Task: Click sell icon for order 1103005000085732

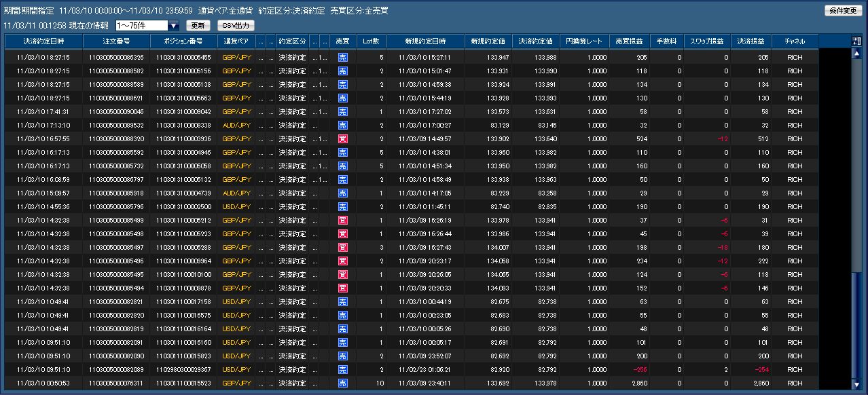Action: [342, 166]
